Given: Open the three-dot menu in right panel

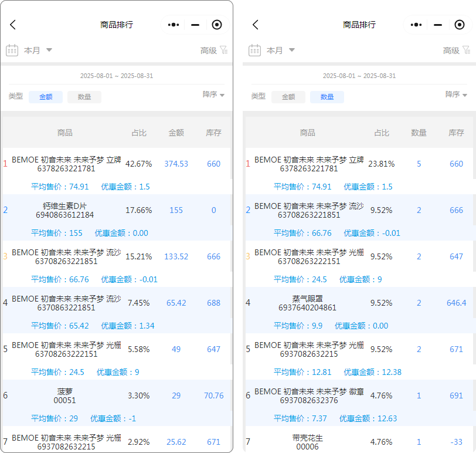Looking at the screenshot, I should click(x=416, y=25).
